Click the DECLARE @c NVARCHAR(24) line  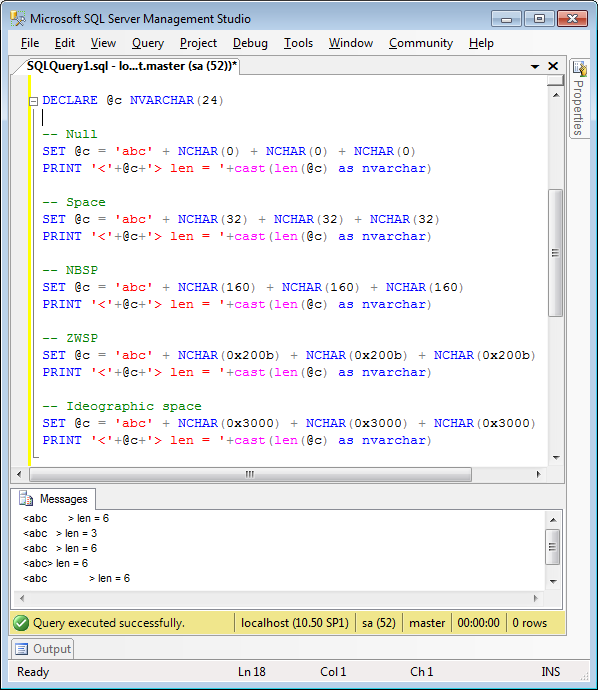coord(133,100)
